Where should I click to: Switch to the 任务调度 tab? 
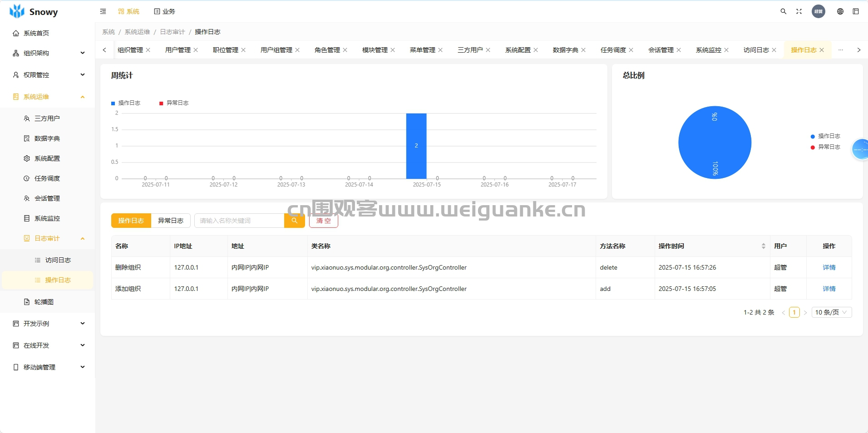tap(613, 50)
